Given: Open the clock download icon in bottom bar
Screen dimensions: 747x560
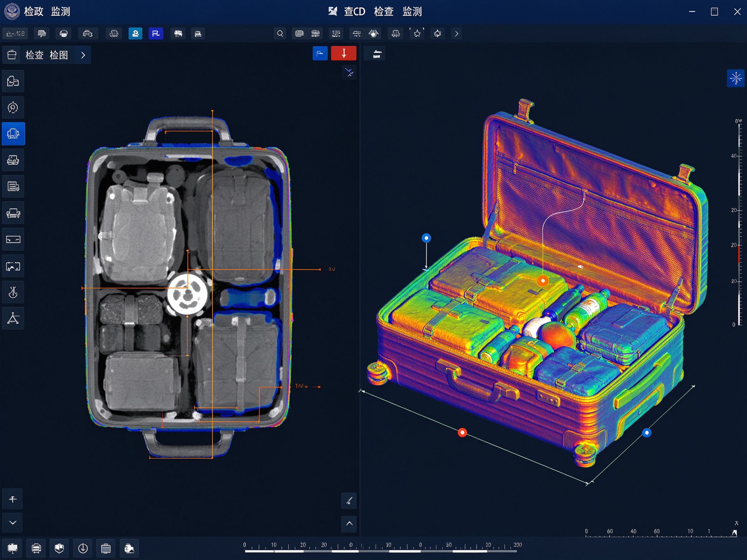Looking at the screenshot, I should (83, 549).
